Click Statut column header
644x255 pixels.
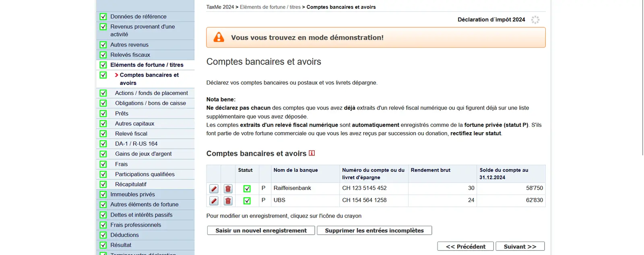click(x=247, y=174)
